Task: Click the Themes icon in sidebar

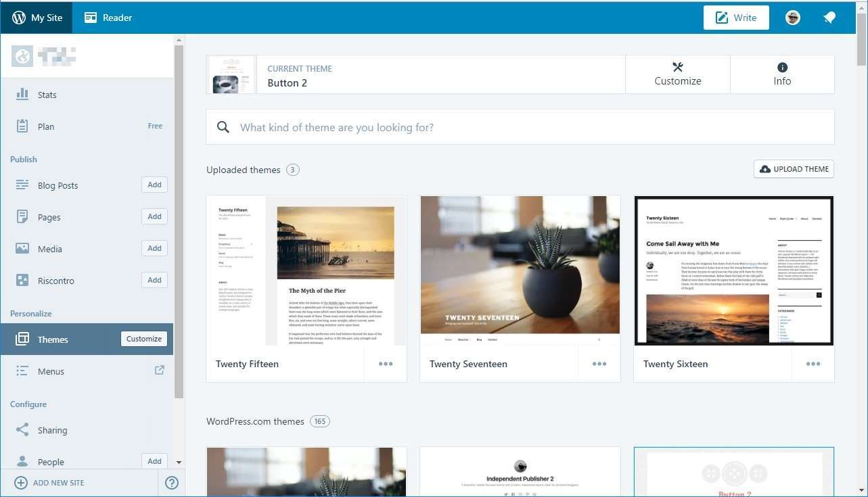Action: [22, 339]
